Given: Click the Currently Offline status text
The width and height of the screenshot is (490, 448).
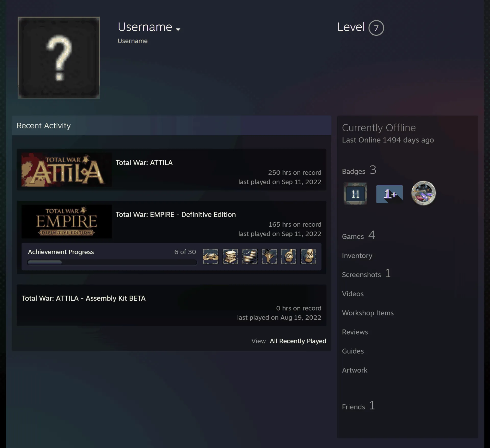Looking at the screenshot, I should tap(379, 128).
